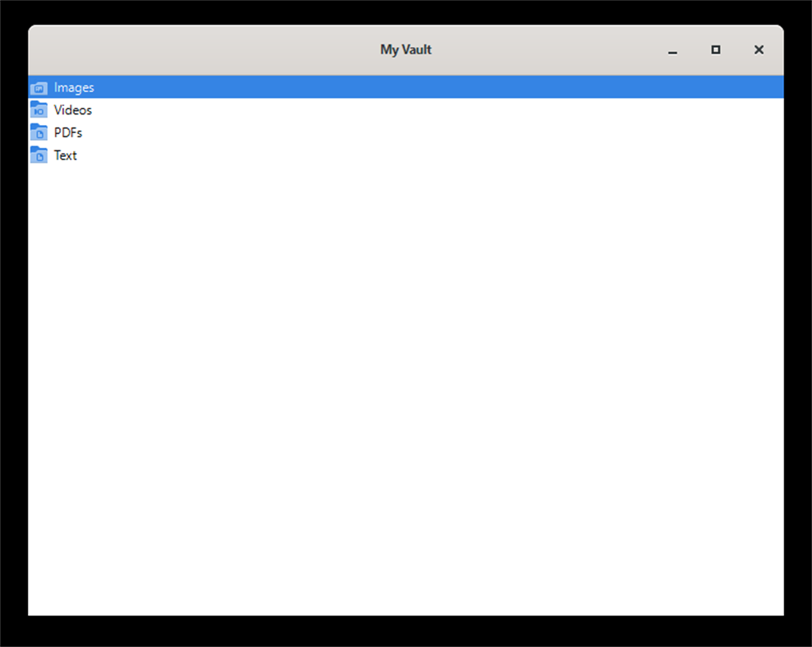This screenshot has height=647, width=812.
Task: Open the Videos vault category
Action: 73,109
